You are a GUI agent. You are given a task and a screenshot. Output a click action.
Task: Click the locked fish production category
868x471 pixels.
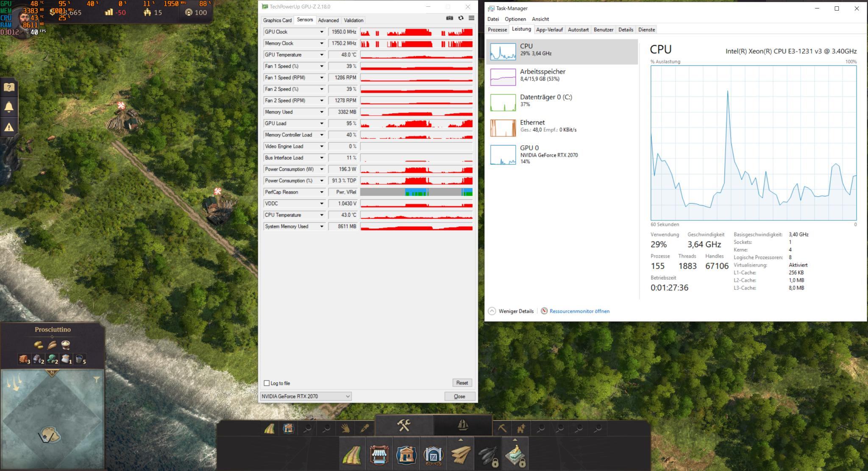pos(487,455)
